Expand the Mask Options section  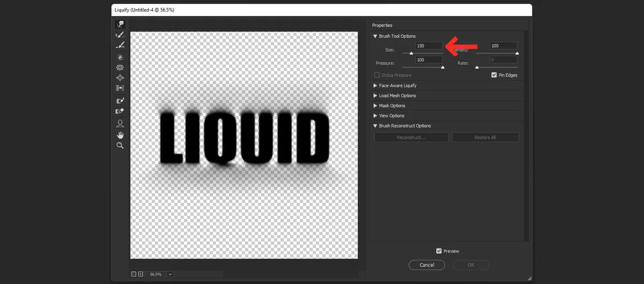(375, 106)
